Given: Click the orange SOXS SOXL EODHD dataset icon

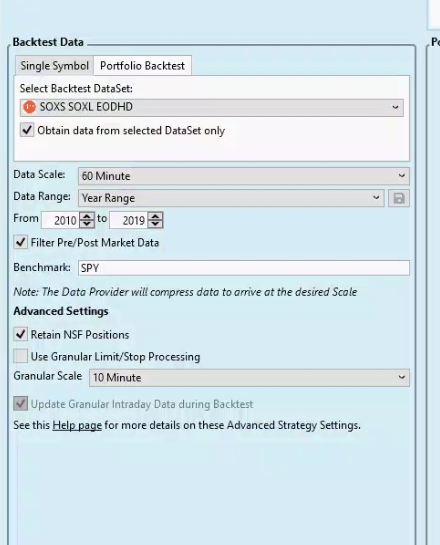Looking at the screenshot, I should point(30,107).
